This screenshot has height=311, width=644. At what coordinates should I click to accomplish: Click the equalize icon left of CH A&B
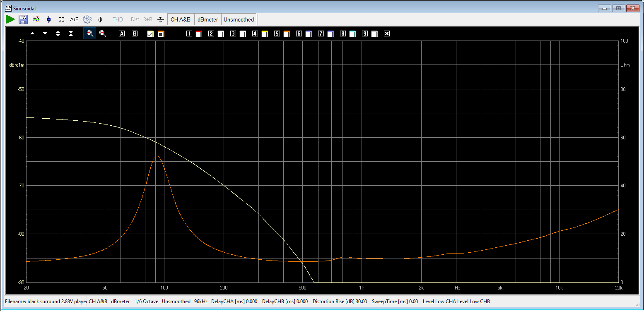pos(161,19)
